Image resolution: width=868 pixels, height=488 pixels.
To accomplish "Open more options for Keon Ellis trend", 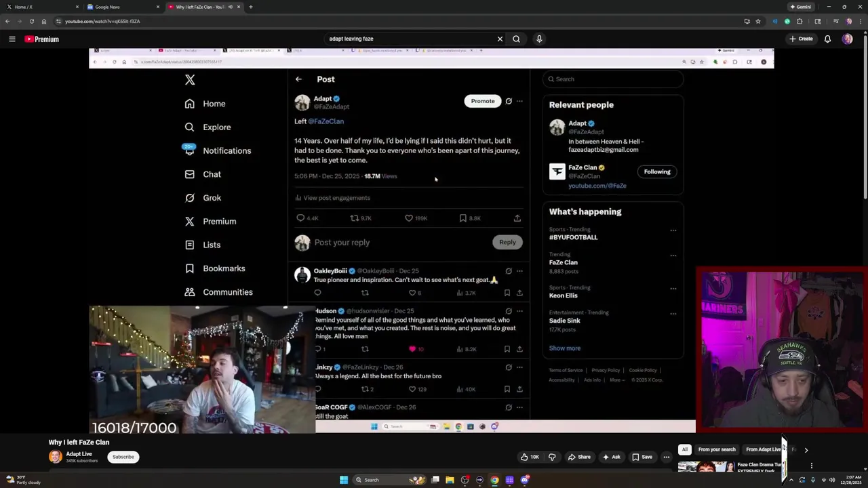I will coord(673,288).
